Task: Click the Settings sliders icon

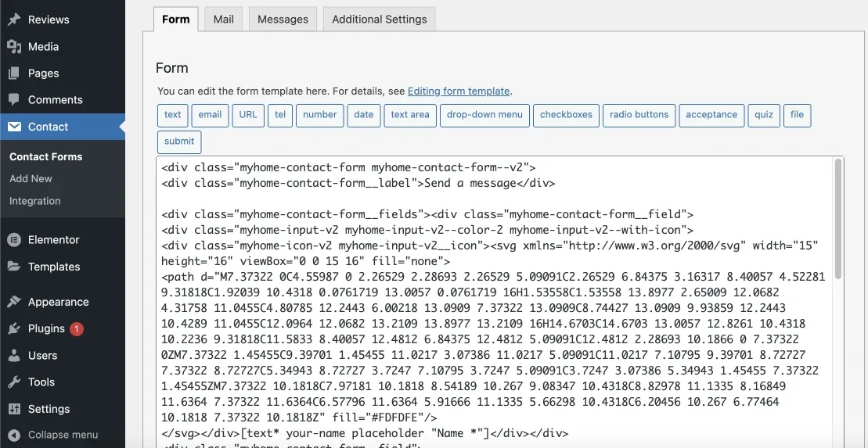Action: pyautogui.click(x=14, y=409)
